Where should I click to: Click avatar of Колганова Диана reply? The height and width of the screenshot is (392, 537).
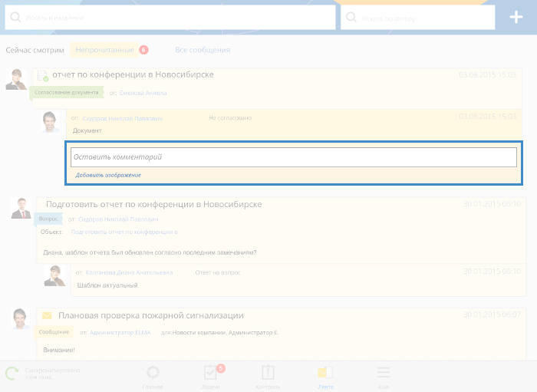click(54, 275)
